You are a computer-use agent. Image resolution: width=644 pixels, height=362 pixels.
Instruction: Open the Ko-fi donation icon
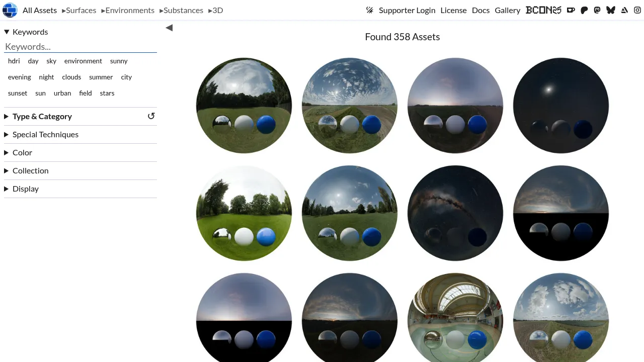tap(571, 10)
